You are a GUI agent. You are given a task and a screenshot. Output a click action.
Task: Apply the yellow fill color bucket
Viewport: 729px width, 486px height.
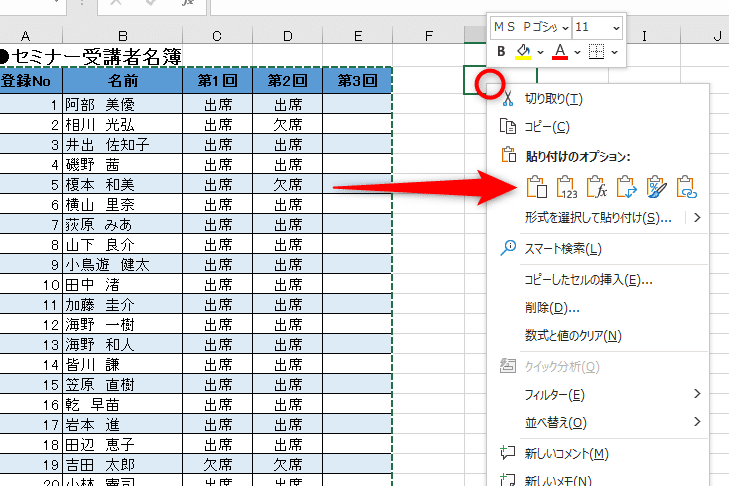[522, 51]
